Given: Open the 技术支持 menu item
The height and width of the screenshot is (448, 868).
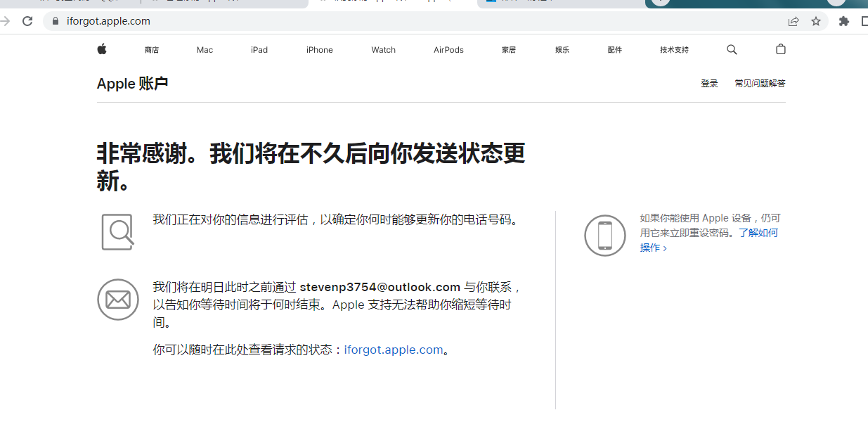Looking at the screenshot, I should pos(674,50).
